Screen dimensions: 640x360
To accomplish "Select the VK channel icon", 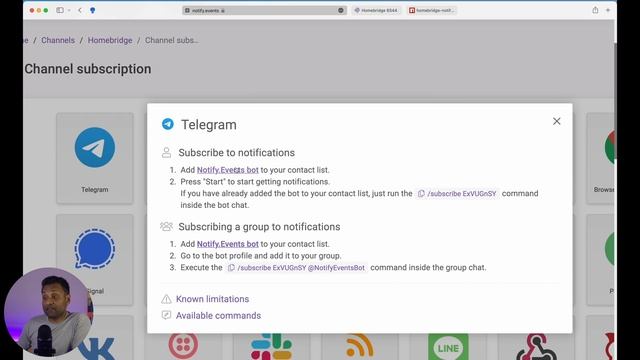I will coord(97,349).
